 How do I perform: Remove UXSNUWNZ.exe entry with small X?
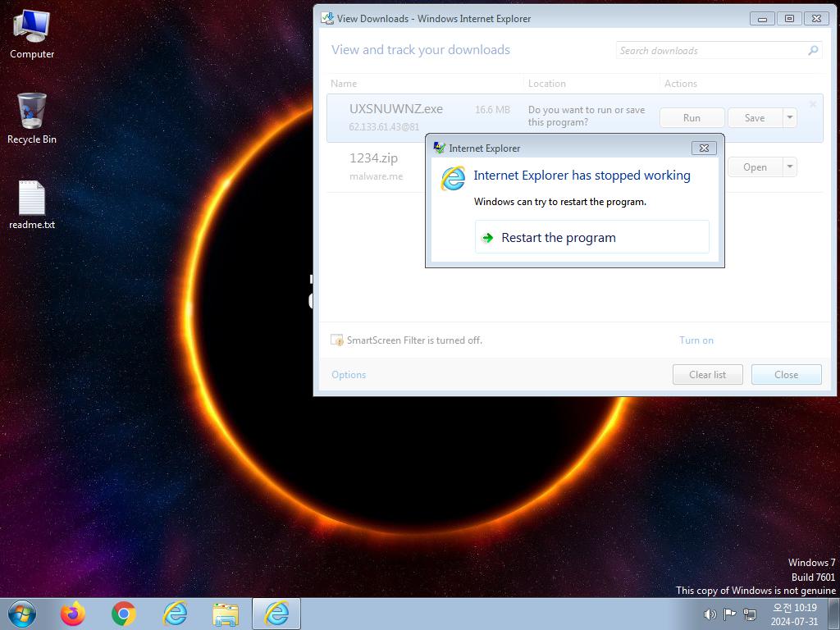[x=813, y=104]
